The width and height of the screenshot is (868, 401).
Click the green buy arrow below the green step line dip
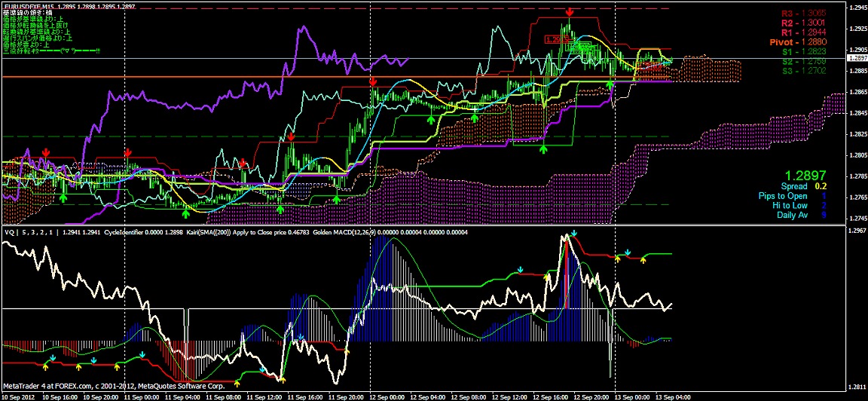point(543,150)
